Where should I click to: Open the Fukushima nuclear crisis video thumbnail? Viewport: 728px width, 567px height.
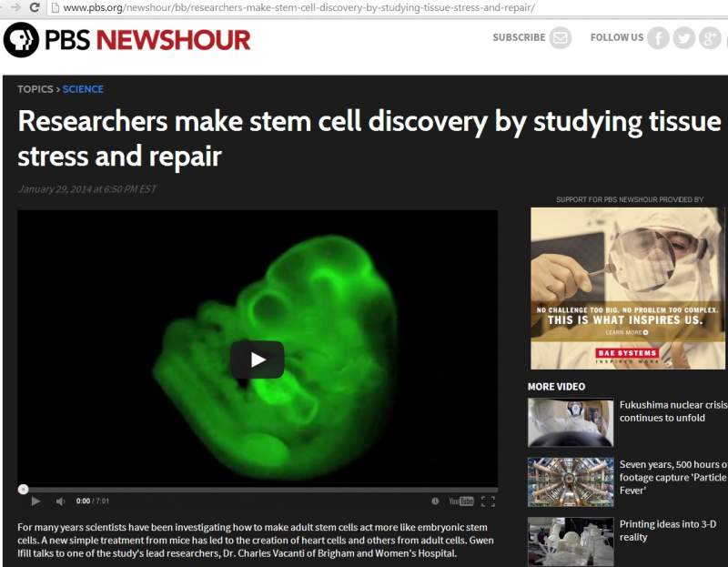(571, 422)
